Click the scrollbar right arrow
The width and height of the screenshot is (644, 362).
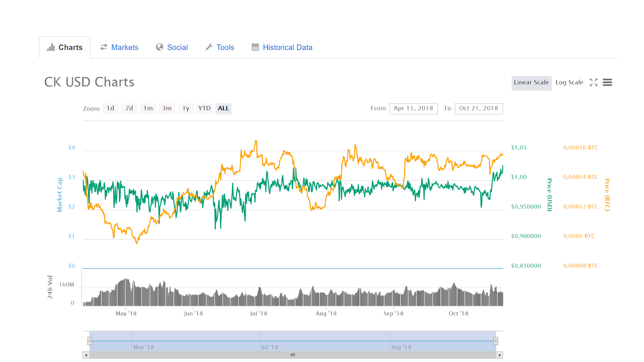pyautogui.click(x=500, y=355)
